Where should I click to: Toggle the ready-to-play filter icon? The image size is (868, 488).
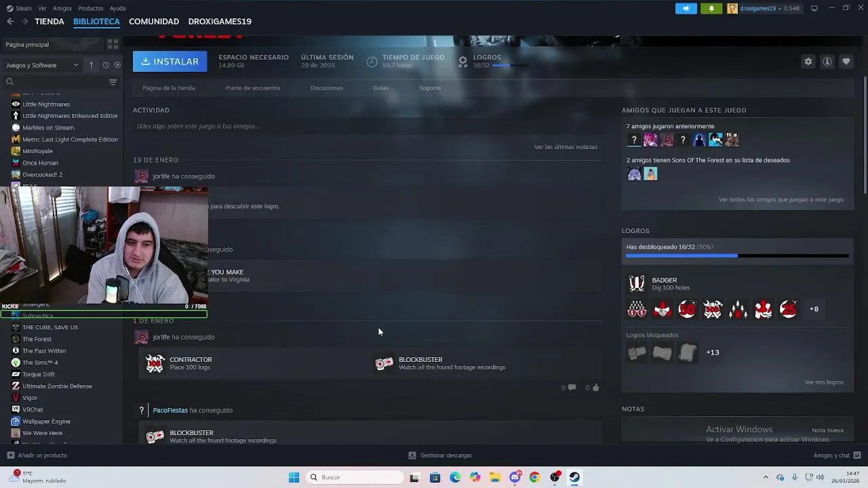117,65
